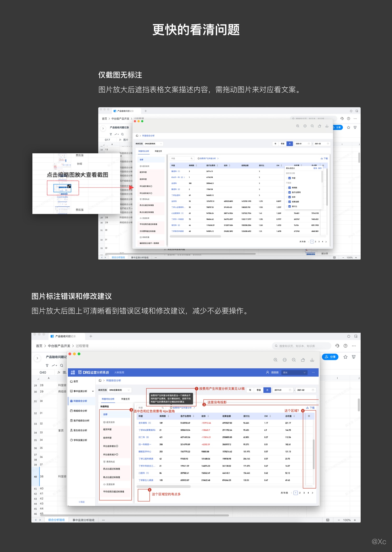Viewport: 392px width, 552px height.
Task: Uncheck the 拨付比 column checkbox
Action: click(290, 206)
